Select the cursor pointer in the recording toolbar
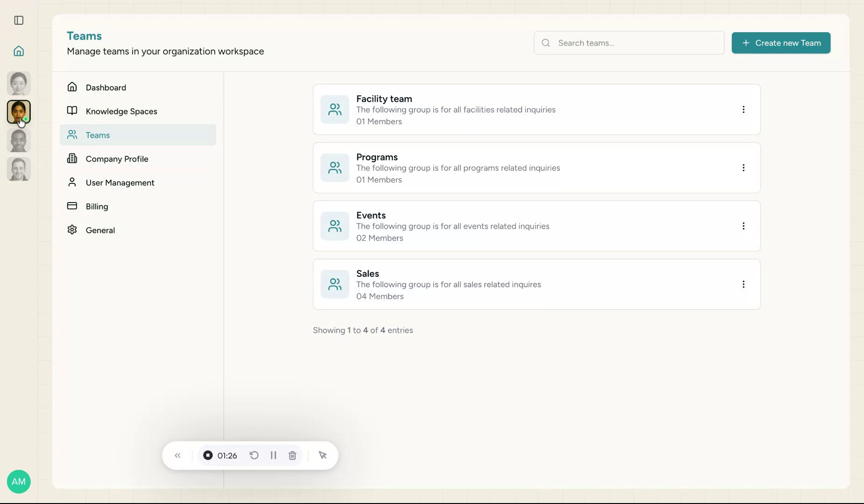The width and height of the screenshot is (864, 504). (x=323, y=455)
